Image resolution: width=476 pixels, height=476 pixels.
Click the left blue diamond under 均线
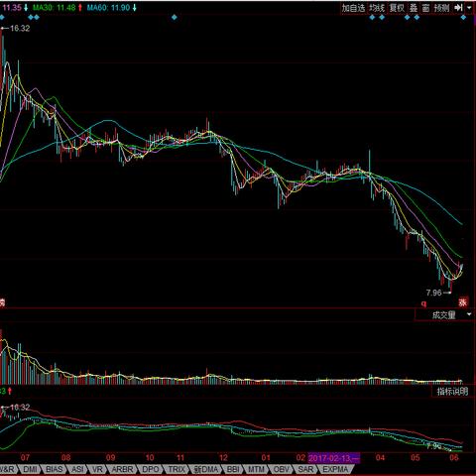372,17
